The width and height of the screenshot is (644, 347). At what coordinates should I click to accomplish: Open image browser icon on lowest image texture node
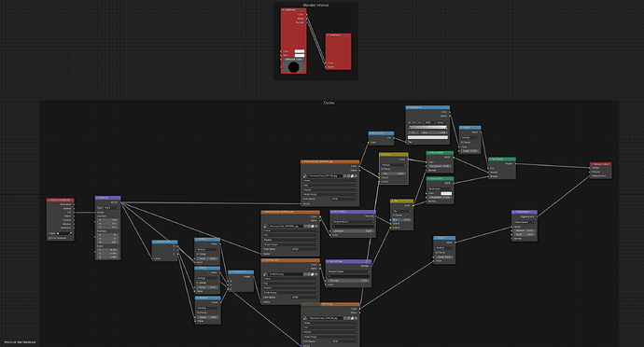coord(305,318)
